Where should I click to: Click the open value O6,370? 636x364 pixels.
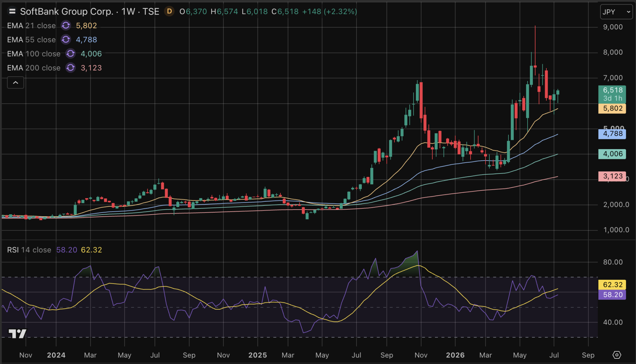(193, 12)
